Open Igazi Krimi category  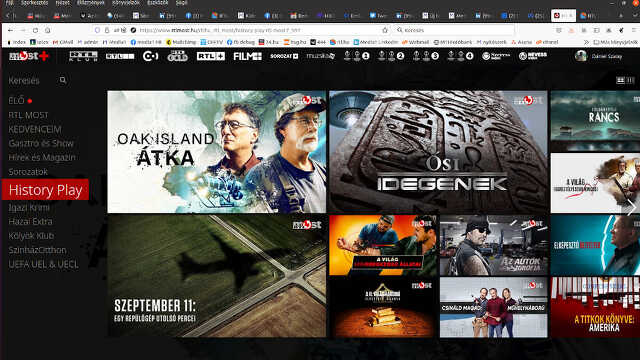point(29,207)
